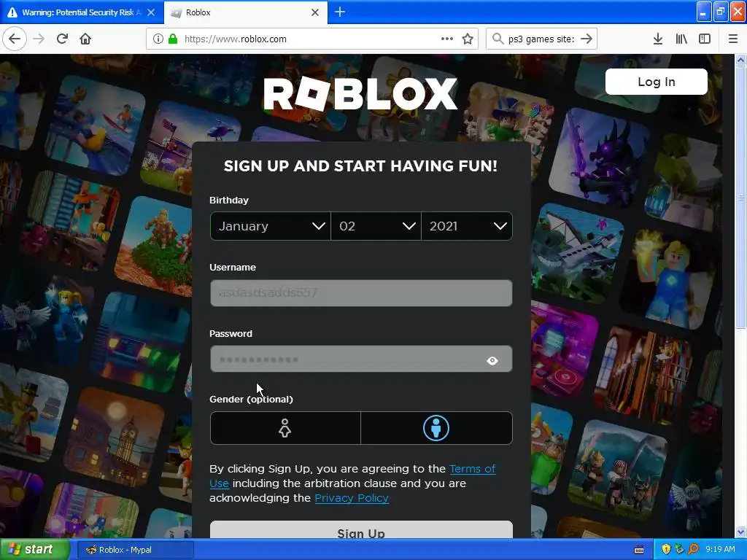Viewport: 747px width, 560px height.
Task: Reload the Roblox page
Action: click(62, 39)
